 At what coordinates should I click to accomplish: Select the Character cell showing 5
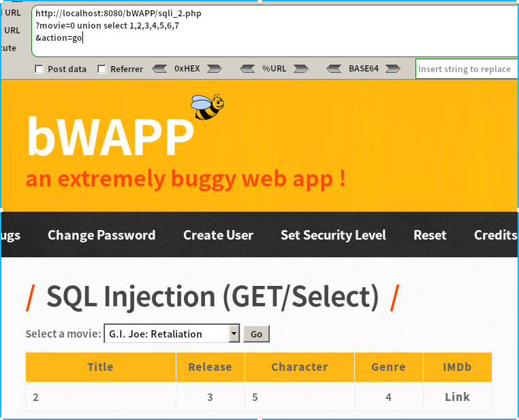[x=300, y=397]
